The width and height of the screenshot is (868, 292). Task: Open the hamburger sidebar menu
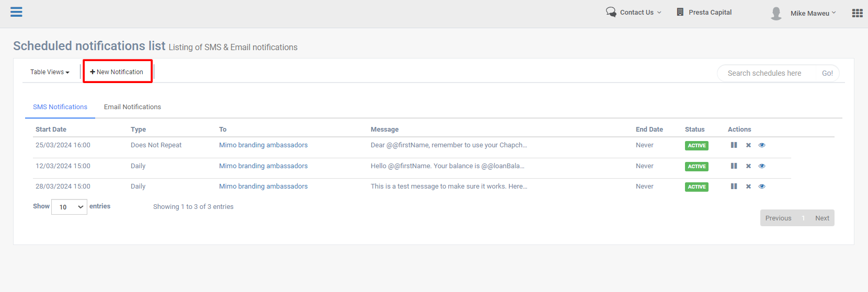pos(16,12)
